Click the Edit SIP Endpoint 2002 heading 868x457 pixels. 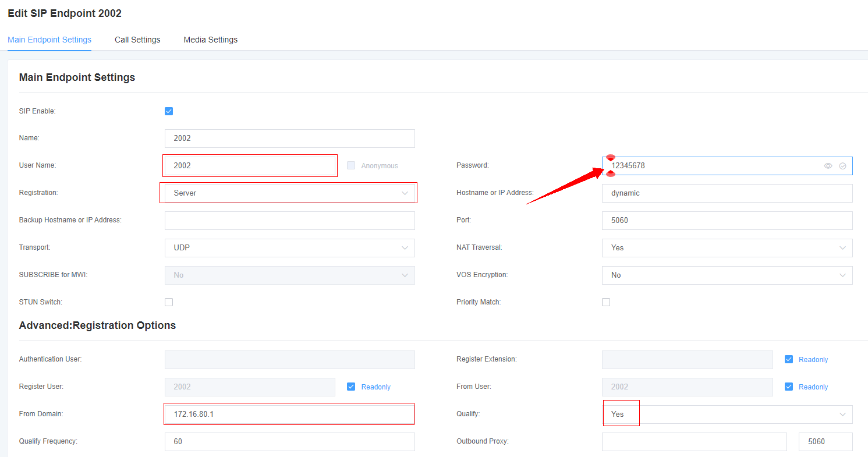65,13
